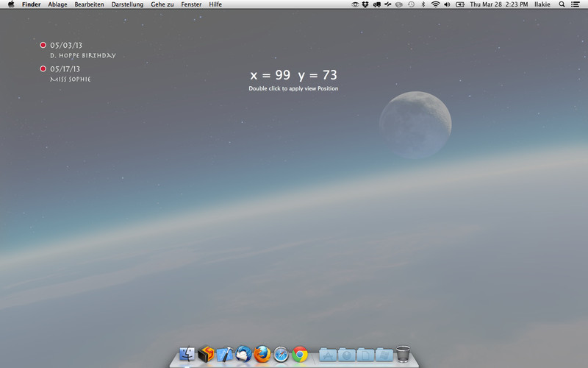Viewport: 588px width, 368px height.
Task: Click the red dot beside 05/03/13
Action: pyautogui.click(x=43, y=45)
